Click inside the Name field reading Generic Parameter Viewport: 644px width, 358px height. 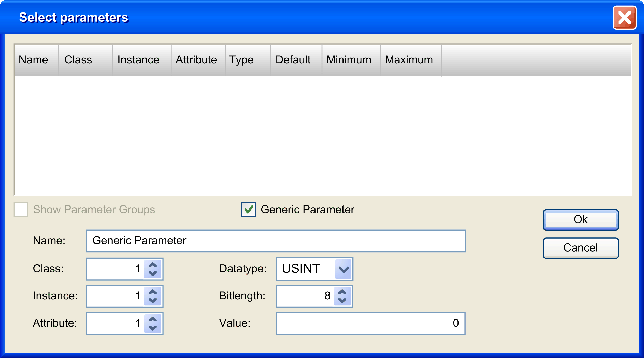(276, 240)
